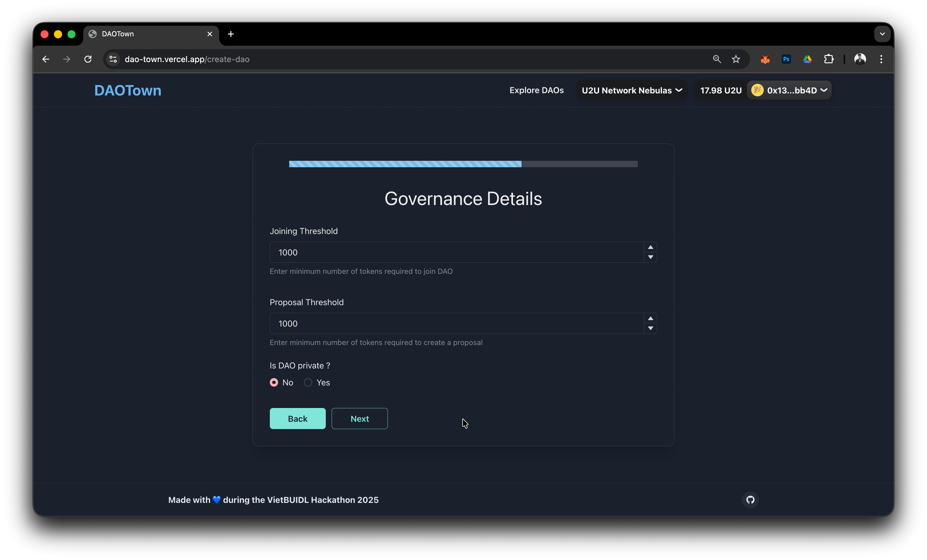The image size is (927, 560).
Task: Select Yes for DAO private
Action: (x=308, y=383)
